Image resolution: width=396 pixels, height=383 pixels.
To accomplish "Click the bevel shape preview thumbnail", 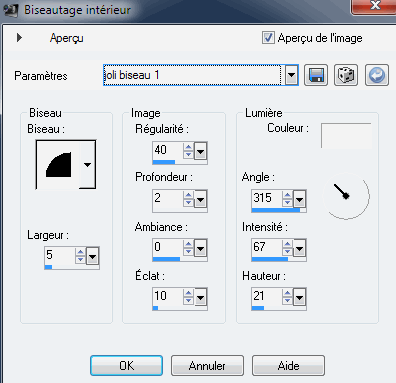I will click(x=58, y=165).
